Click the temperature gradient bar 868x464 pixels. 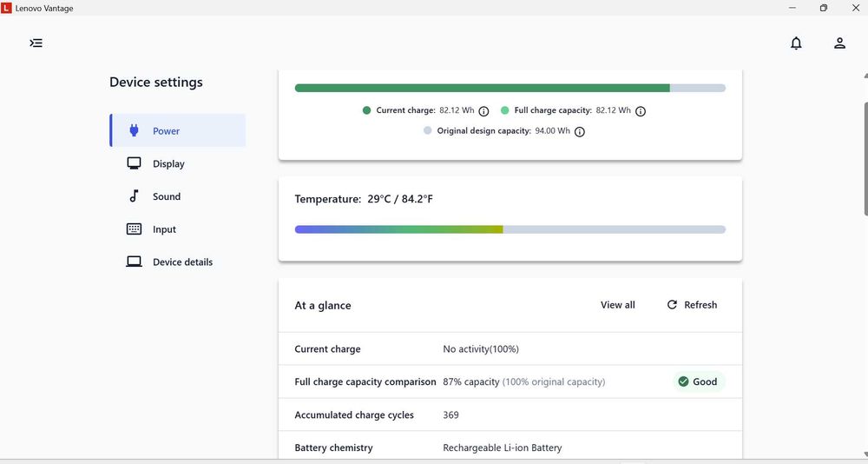pos(510,229)
